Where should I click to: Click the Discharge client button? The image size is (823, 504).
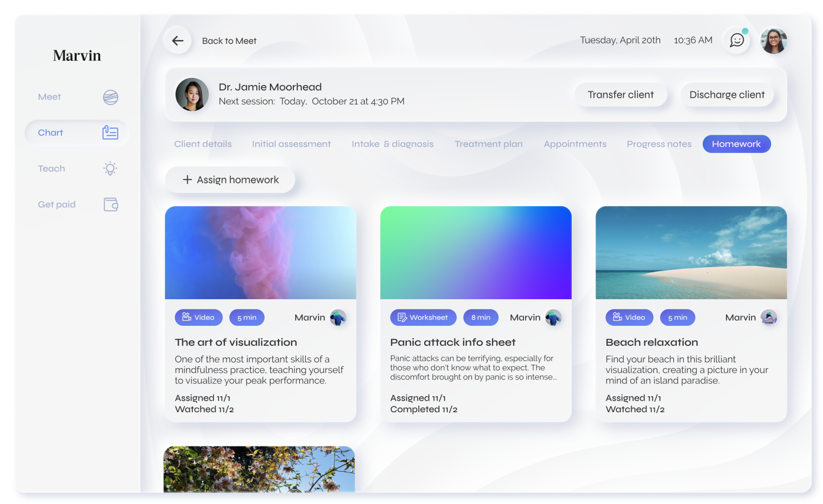[727, 95]
